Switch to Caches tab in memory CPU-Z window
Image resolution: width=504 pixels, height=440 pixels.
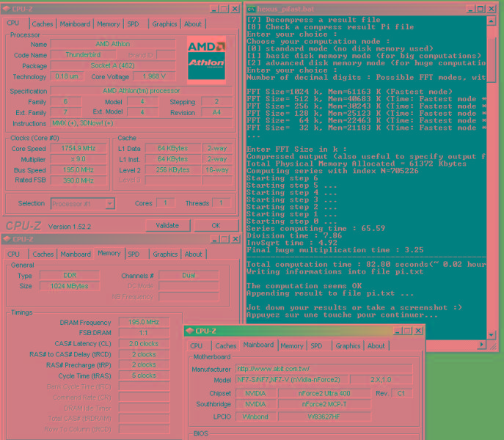(x=43, y=254)
